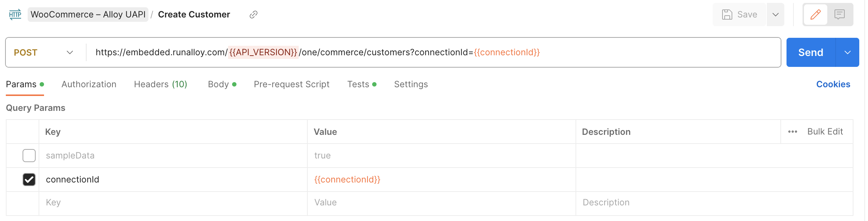The width and height of the screenshot is (868, 221).
Task: Expand the Send options arrow
Action: point(848,52)
